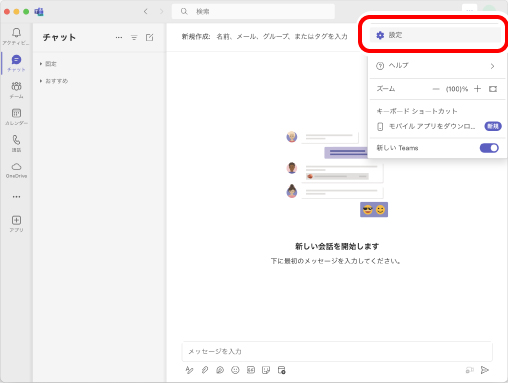Select the Chat icon in sidebar

click(x=16, y=60)
